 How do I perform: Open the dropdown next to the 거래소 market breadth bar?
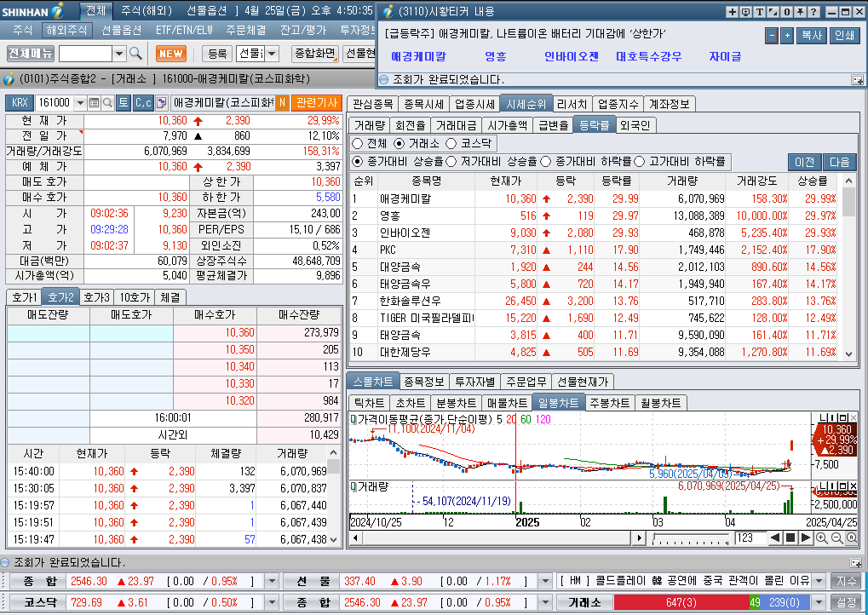click(819, 602)
